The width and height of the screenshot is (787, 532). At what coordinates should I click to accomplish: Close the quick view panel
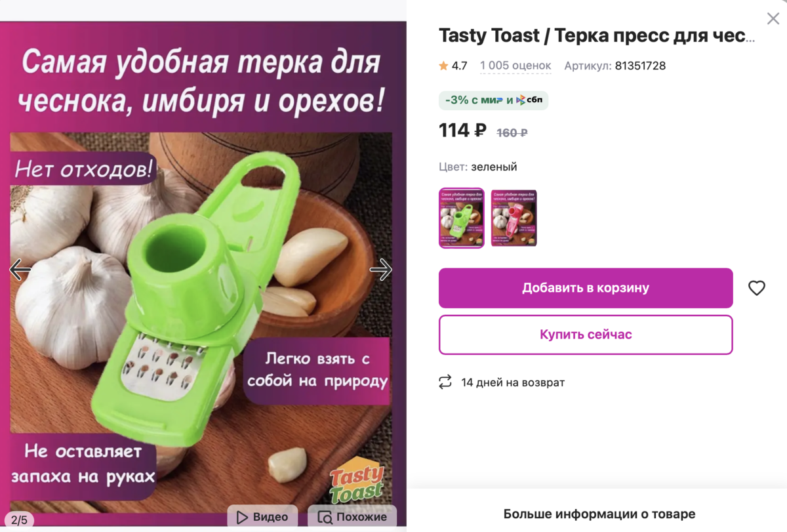click(773, 18)
